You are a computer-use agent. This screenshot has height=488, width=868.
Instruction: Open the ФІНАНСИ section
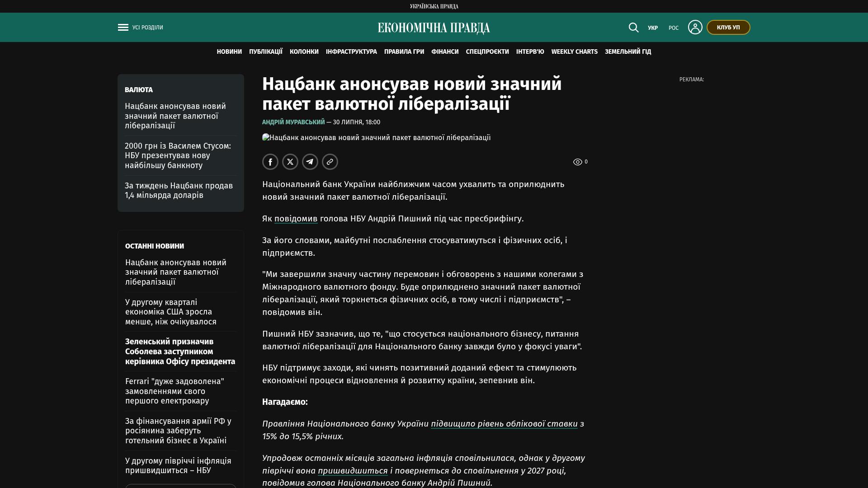pyautogui.click(x=445, y=52)
